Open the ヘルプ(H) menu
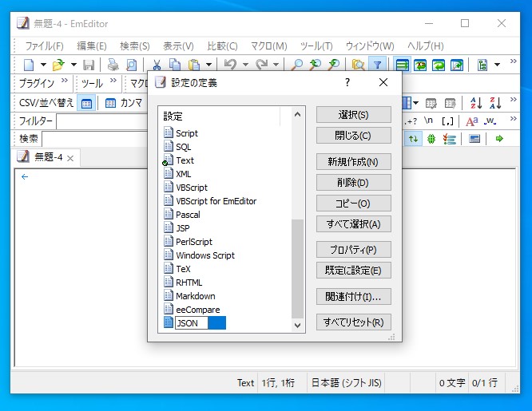Image resolution: width=532 pixels, height=411 pixels. [x=426, y=45]
